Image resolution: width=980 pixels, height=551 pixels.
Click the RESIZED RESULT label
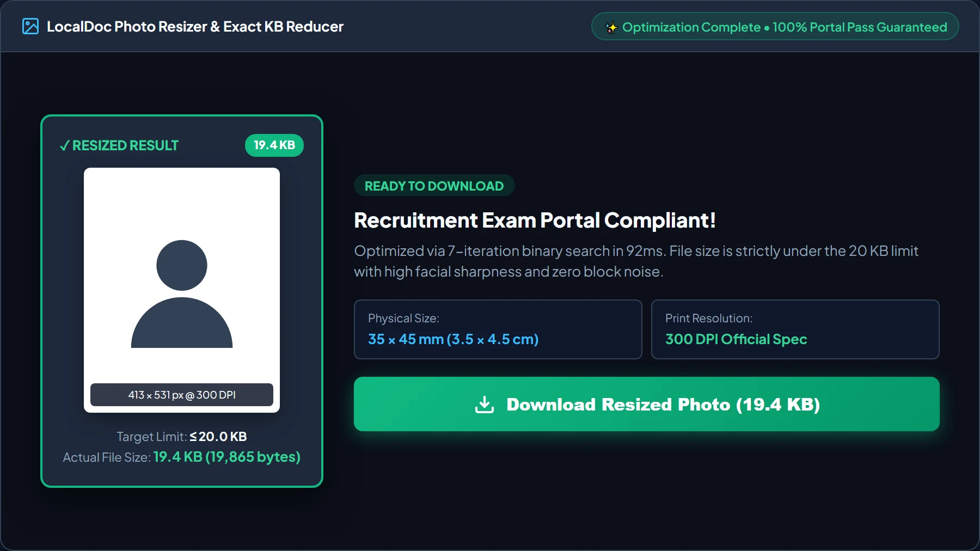[125, 145]
